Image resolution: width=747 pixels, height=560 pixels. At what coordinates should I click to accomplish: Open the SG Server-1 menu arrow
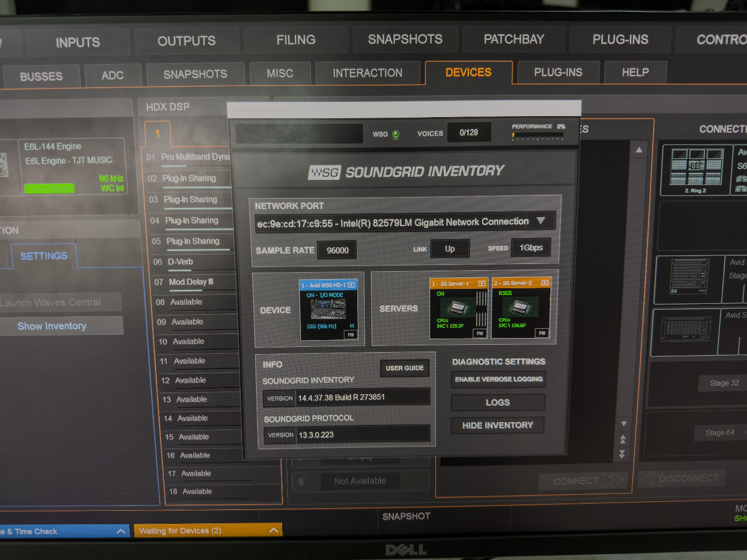click(481, 284)
